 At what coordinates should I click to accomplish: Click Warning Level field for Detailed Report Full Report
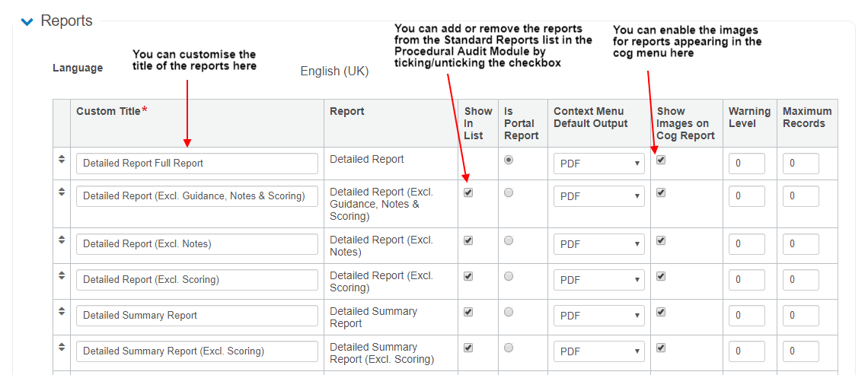(746, 164)
